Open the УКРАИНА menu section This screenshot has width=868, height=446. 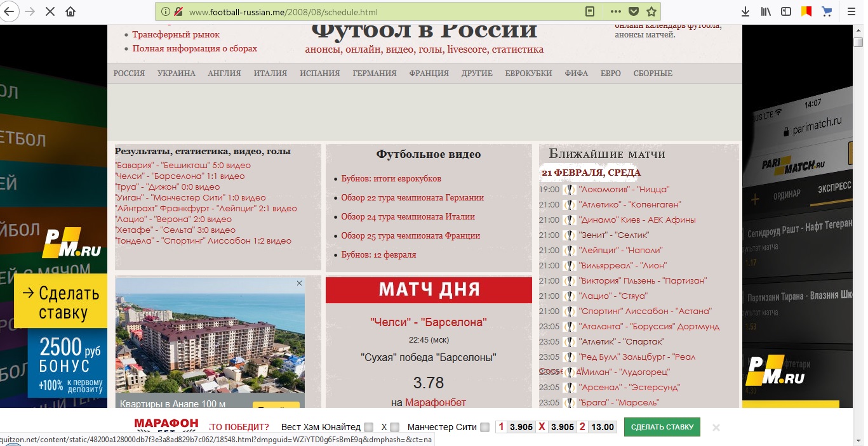coord(177,74)
